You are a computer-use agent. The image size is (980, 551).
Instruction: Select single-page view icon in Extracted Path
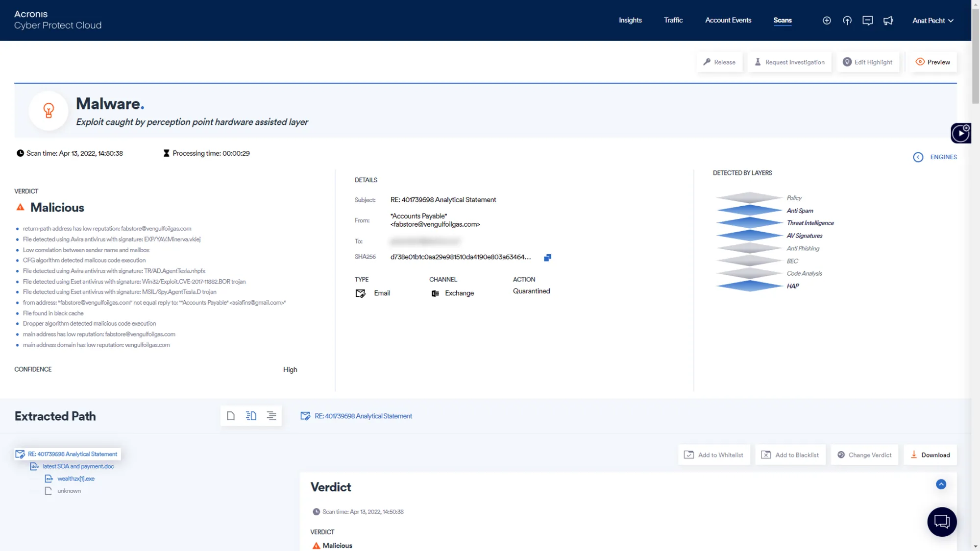point(231,416)
